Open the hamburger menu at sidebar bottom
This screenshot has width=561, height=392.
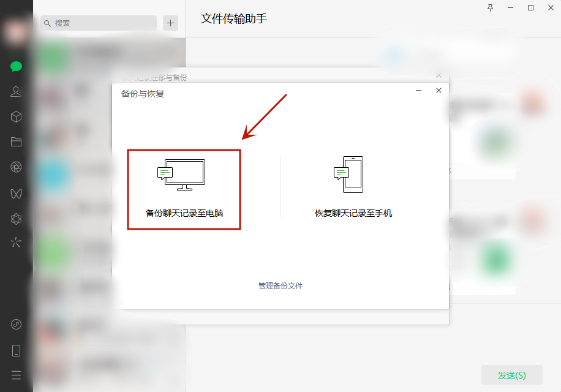click(17, 375)
